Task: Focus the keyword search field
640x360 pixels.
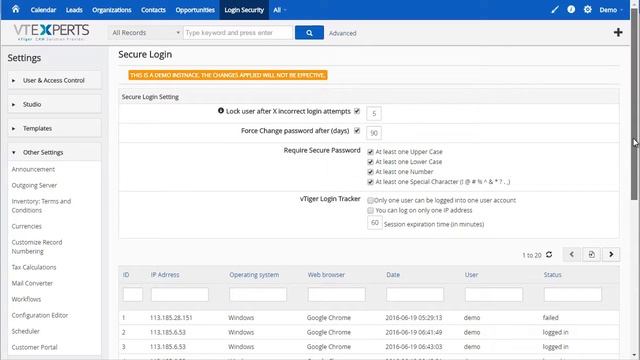Action: point(238,33)
